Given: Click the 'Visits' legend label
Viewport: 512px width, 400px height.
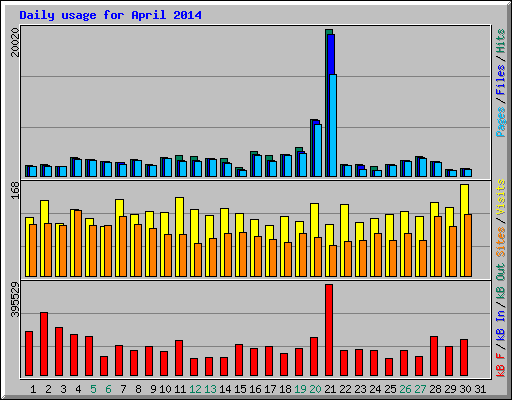Looking at the screenshot, I should 501,197.
